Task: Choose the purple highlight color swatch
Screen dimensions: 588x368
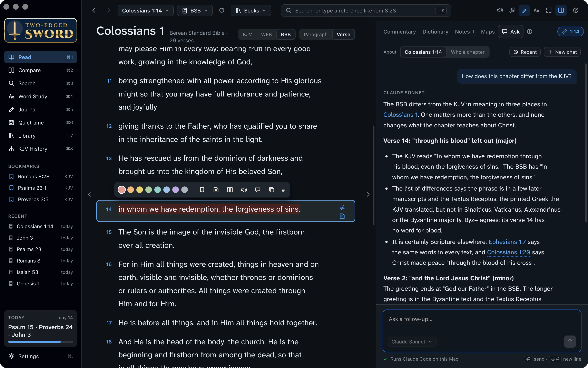Action: (x=175, y=190)
